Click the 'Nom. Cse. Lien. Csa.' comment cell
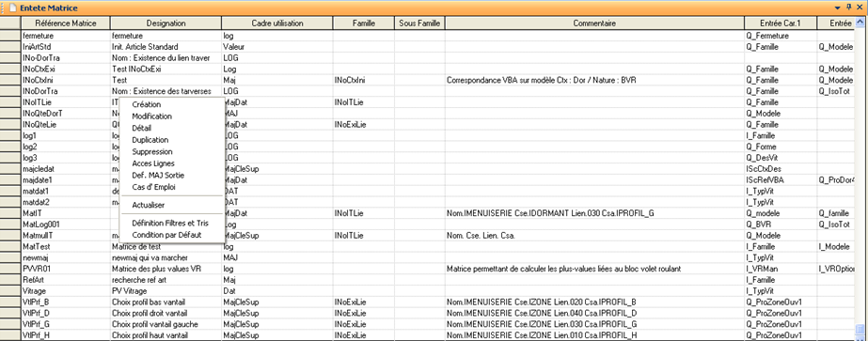The width and height of the screenshot is (868, 341). pos(594,236)
